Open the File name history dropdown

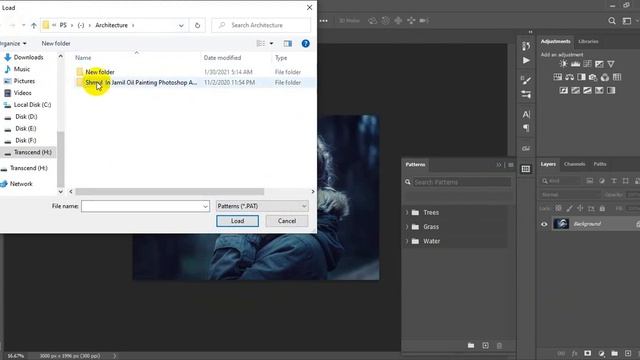(x=205, y=207)
